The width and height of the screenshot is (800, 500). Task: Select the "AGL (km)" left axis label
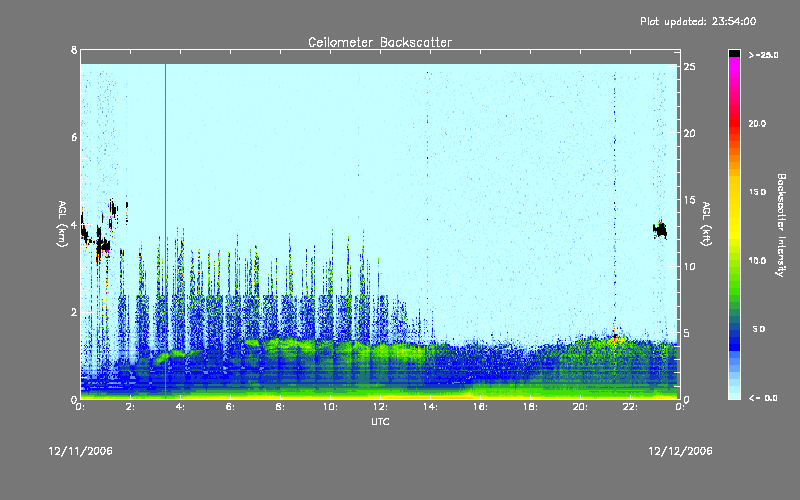(62, 224)
